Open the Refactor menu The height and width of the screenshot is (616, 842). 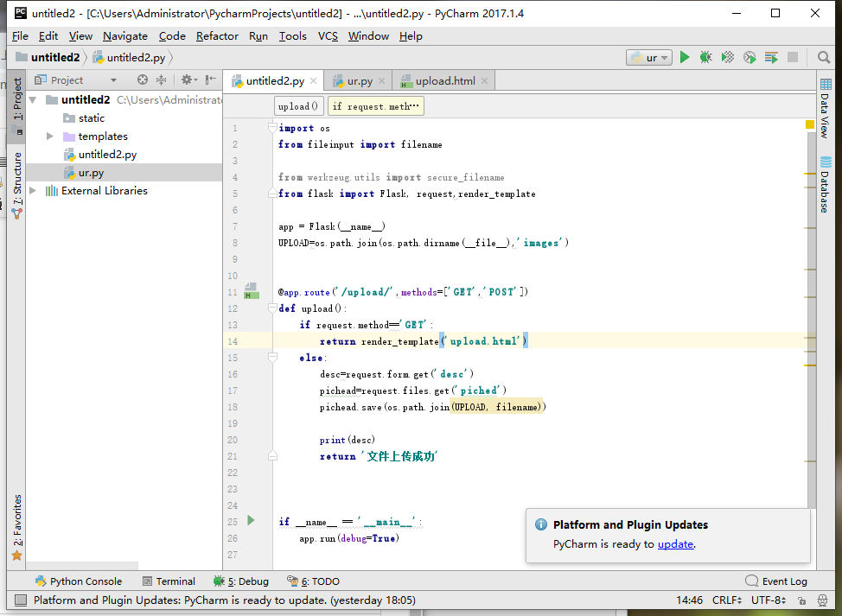tap(217, 36)
